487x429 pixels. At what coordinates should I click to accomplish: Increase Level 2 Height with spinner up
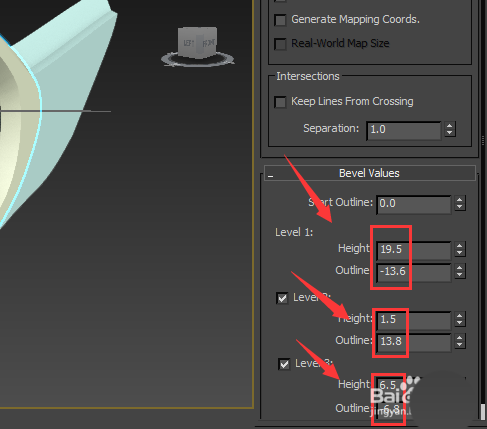460,316
